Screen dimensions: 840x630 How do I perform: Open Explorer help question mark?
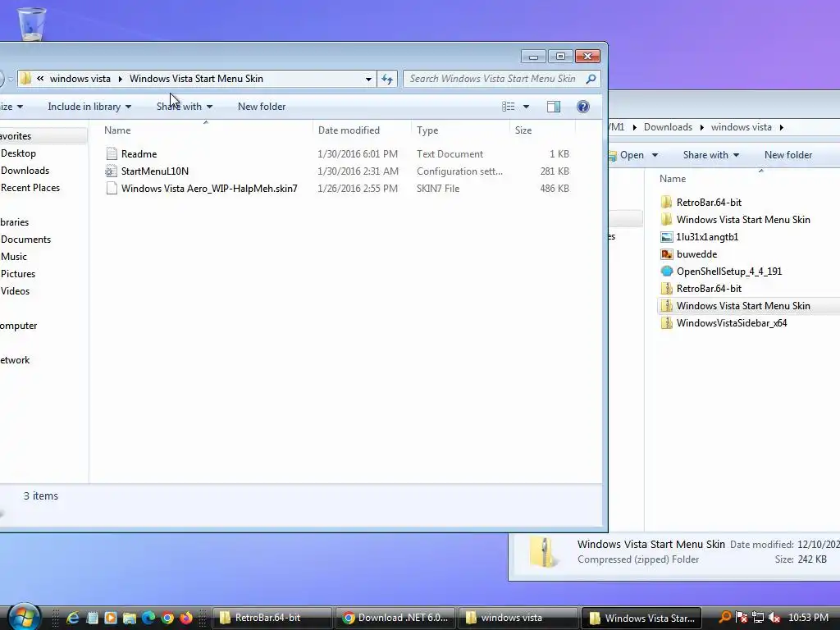(x=583, y=107)
